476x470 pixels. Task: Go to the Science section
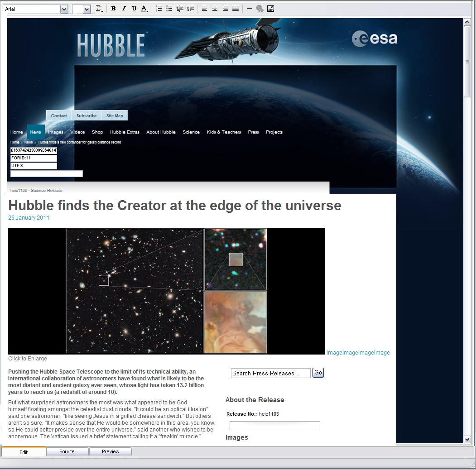pos(191,132)
